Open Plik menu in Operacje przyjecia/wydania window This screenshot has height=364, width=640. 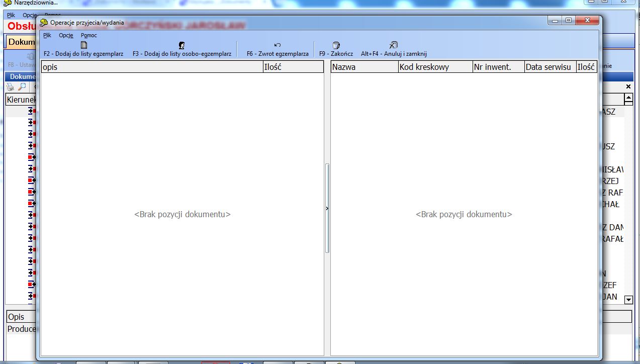(x=47, y=35)
